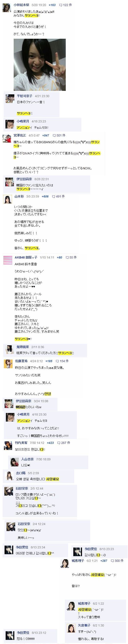Screen dimensions: 128x644
Task: Click comment icon beside 287 件
Action: coord(59,443)
